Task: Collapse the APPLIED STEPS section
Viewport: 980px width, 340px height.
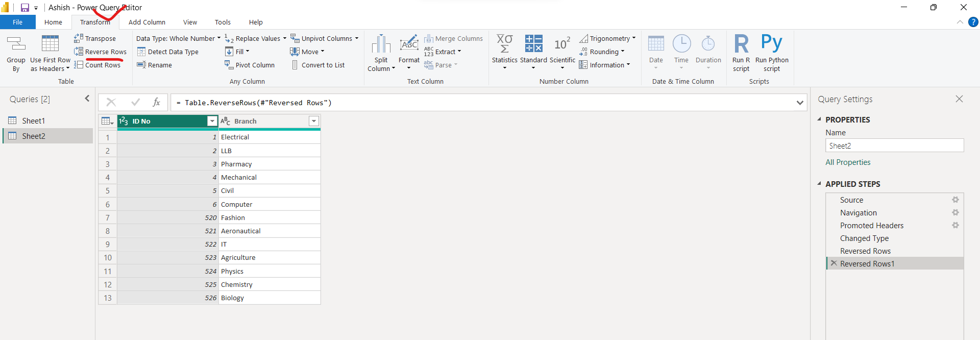Action: (819, 184)
